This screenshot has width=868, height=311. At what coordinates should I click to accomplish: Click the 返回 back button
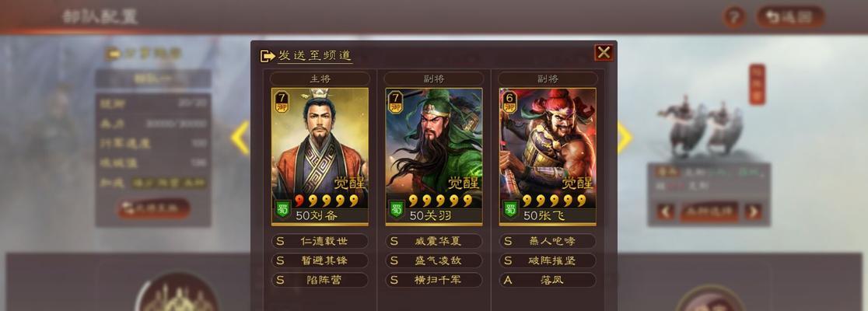click(790, 17)
